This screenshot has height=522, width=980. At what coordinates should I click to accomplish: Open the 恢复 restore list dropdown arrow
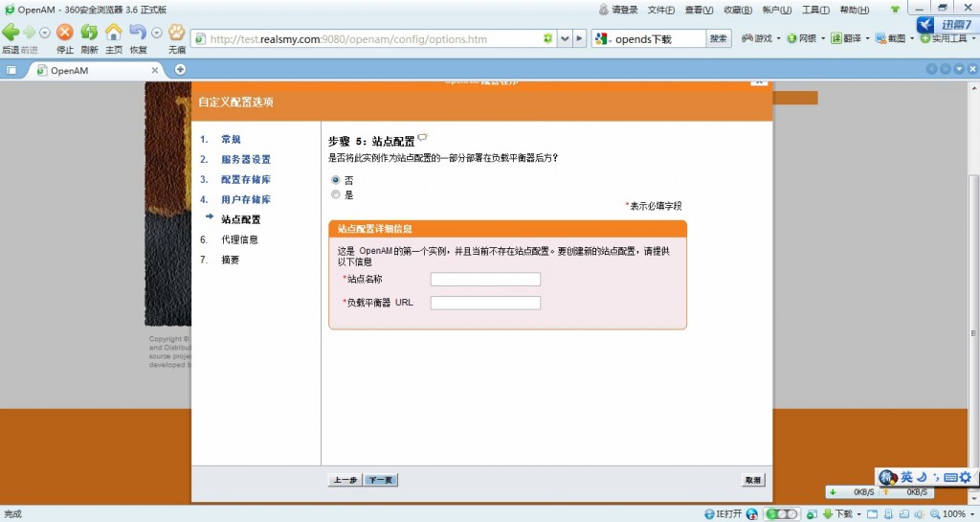point(157,33)
